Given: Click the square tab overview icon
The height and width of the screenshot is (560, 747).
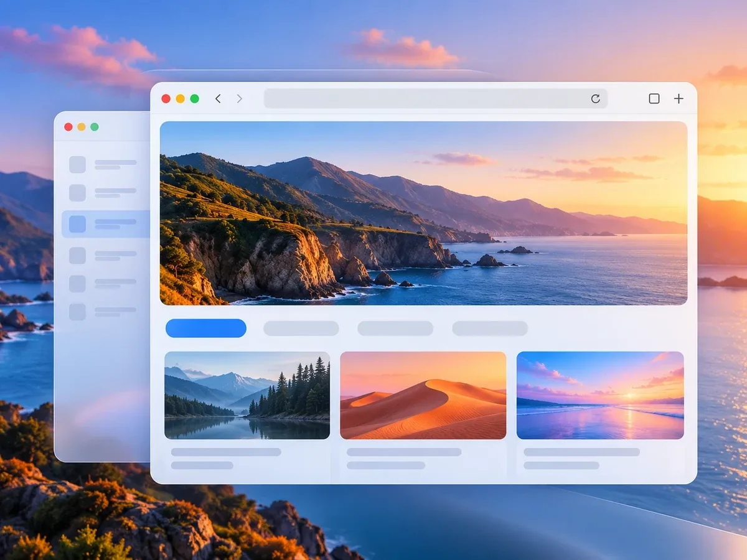Looking at the screenshot, I should (x=654, y=98).
